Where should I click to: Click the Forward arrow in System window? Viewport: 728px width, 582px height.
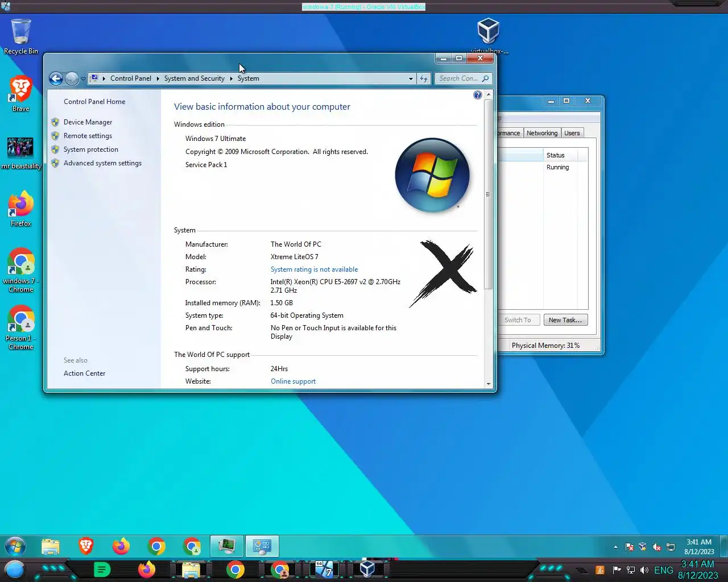[x=72, y=78]
